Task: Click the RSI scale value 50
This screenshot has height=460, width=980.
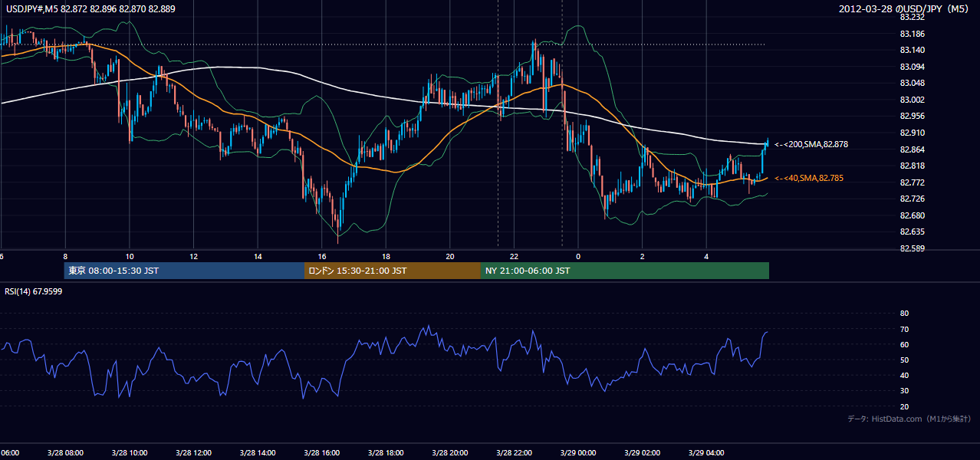Action: pos(904,360)
